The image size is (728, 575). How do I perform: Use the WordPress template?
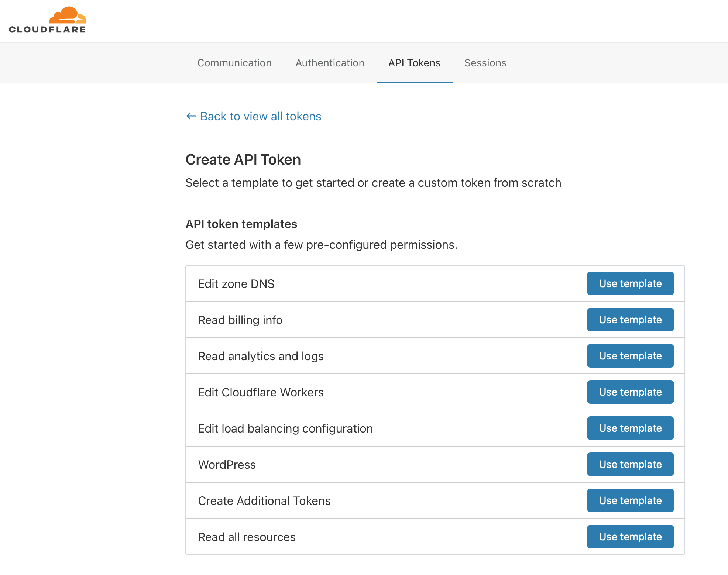[630, 464]
